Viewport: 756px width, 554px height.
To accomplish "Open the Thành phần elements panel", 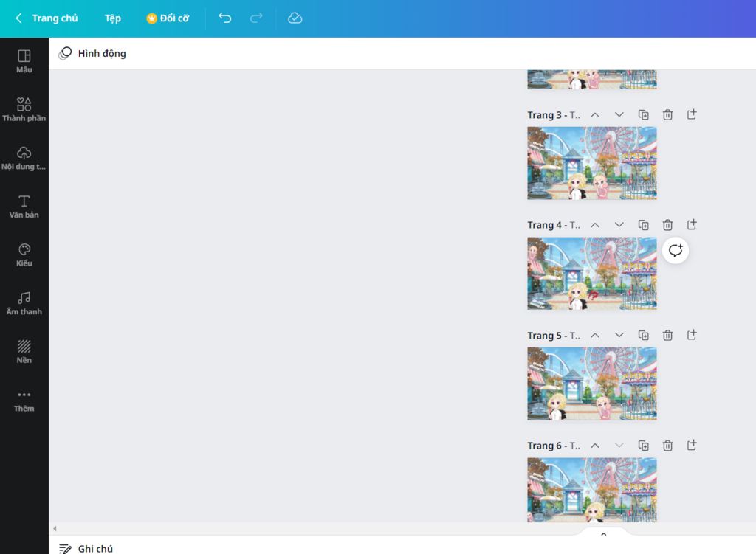I will click(24, 110).
